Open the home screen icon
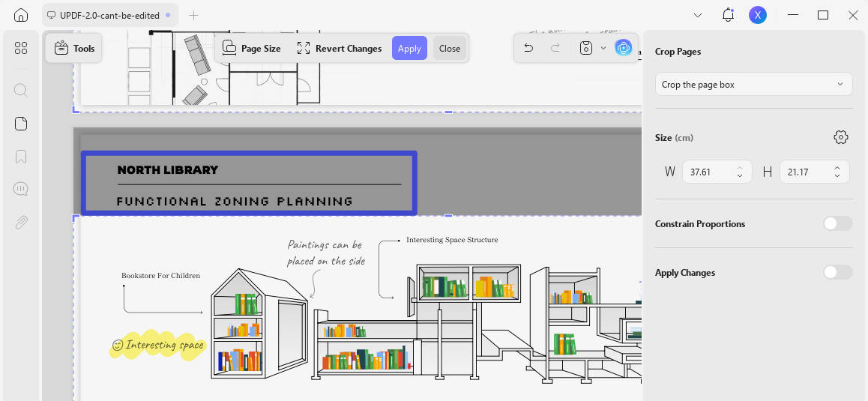 click(21, 15)
